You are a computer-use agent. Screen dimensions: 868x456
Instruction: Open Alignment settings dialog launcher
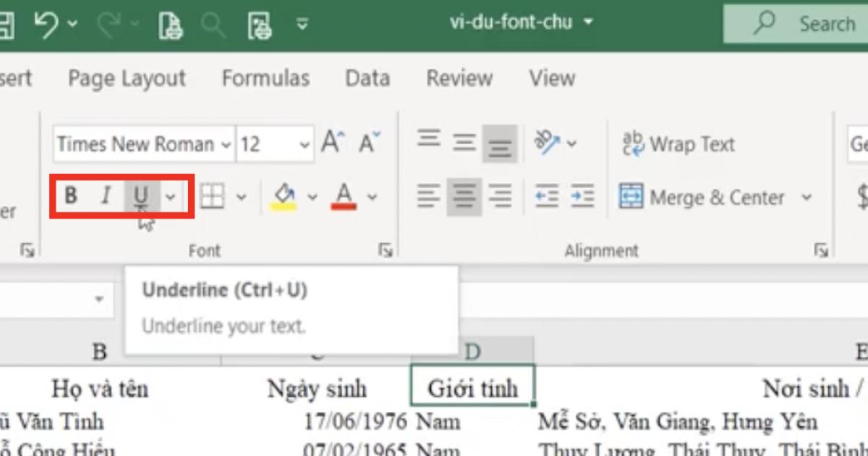(821, 250)
